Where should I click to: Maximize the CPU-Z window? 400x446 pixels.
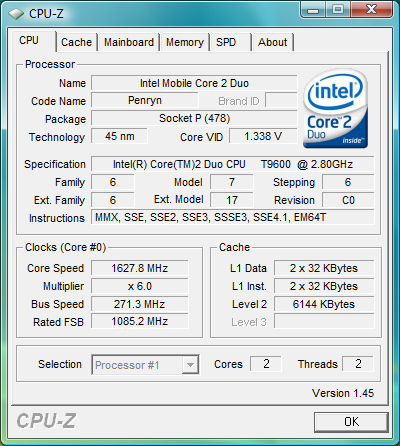338,10
